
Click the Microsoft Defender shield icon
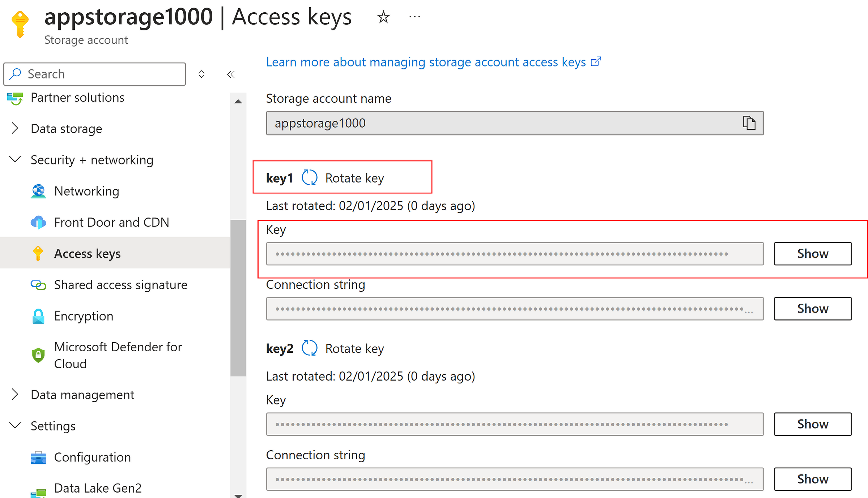click(38, 355)
